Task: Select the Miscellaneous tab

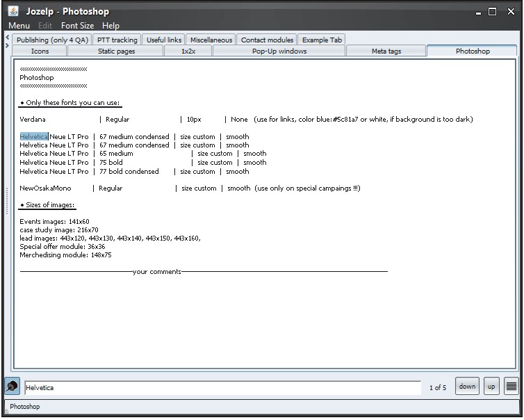Action: coord(211,40)
